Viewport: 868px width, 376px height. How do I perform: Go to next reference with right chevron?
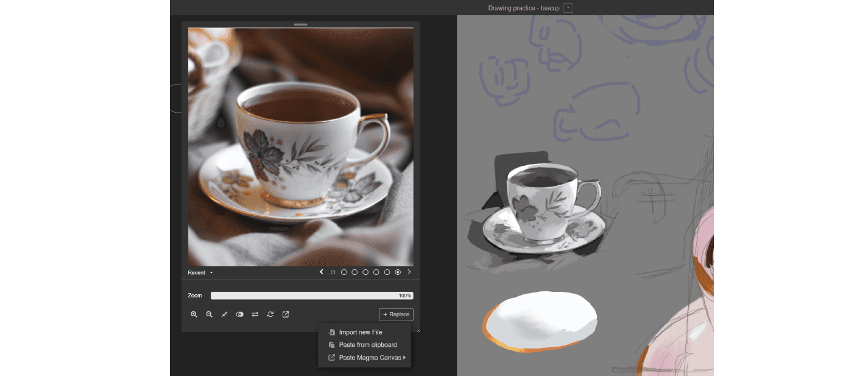click(409, 272)
